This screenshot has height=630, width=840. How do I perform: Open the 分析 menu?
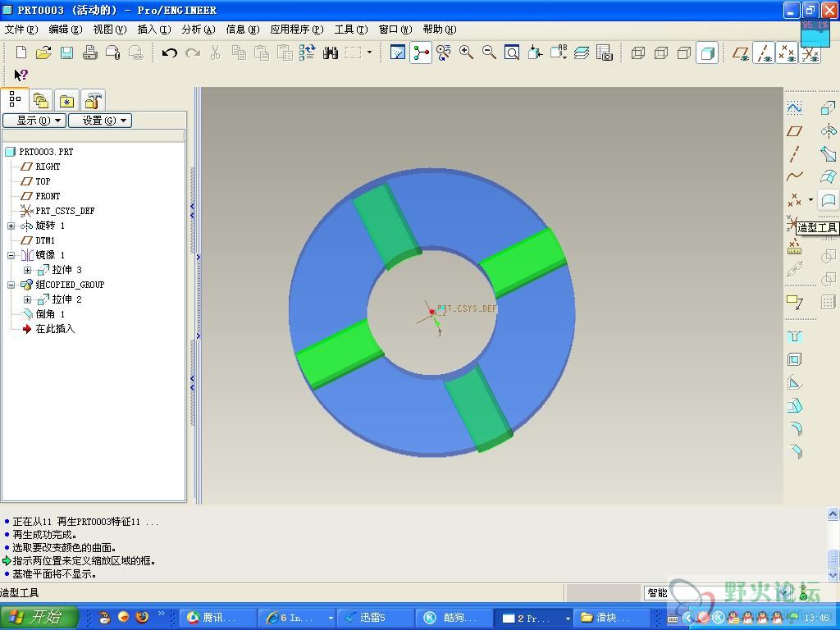pyautogui.click(x=199, y=30)
